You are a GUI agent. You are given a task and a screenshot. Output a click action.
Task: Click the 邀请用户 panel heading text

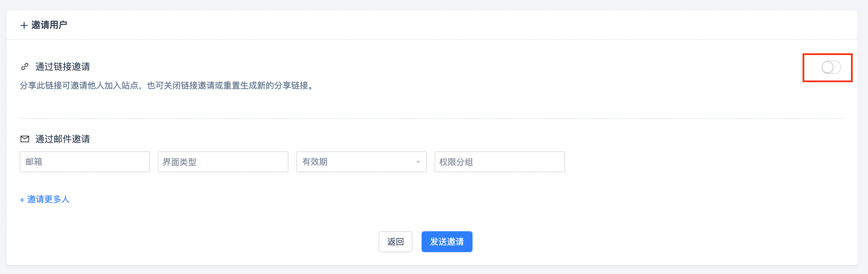click(x=49, y=25)
